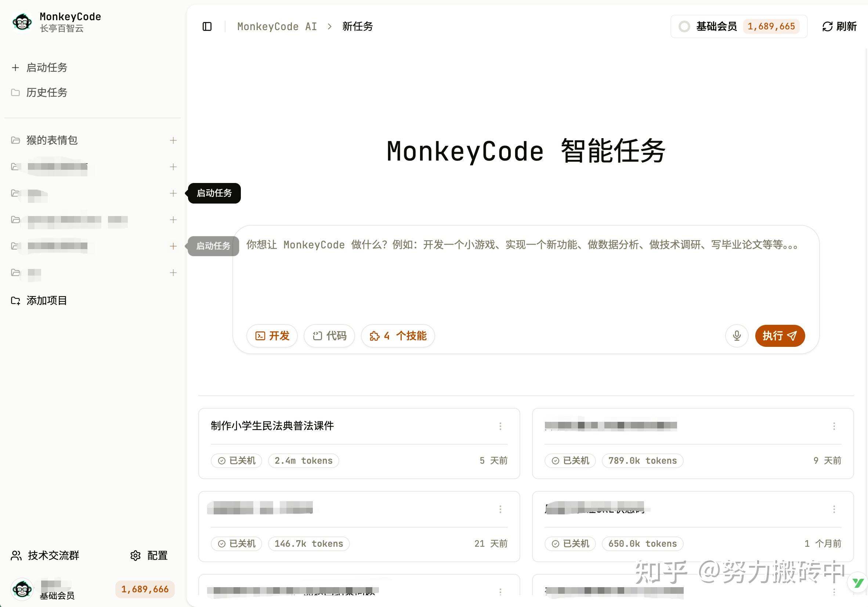This screenshot has height=607, width=868.
Task: Click the user avatar at bottom left
Action: tap(22, 589)
